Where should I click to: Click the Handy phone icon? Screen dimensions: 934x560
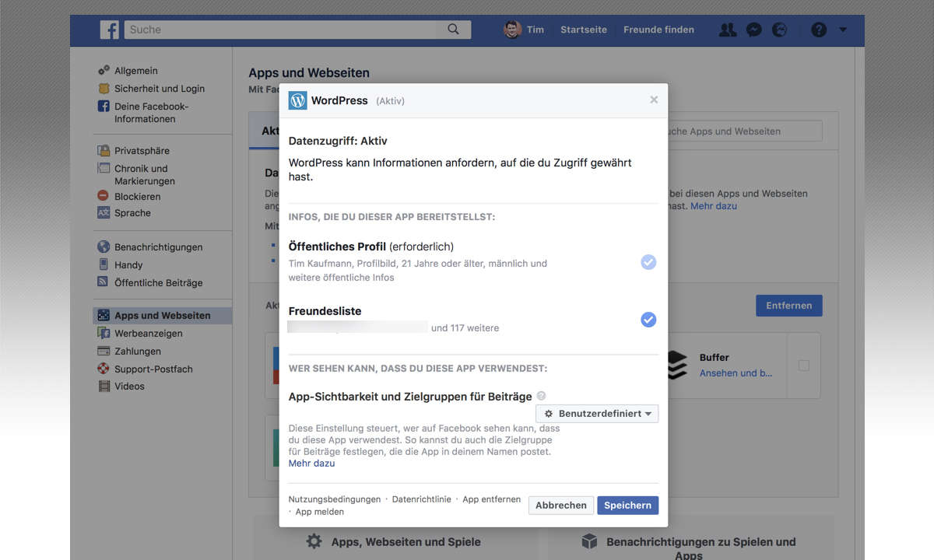[x=104, y=264]
